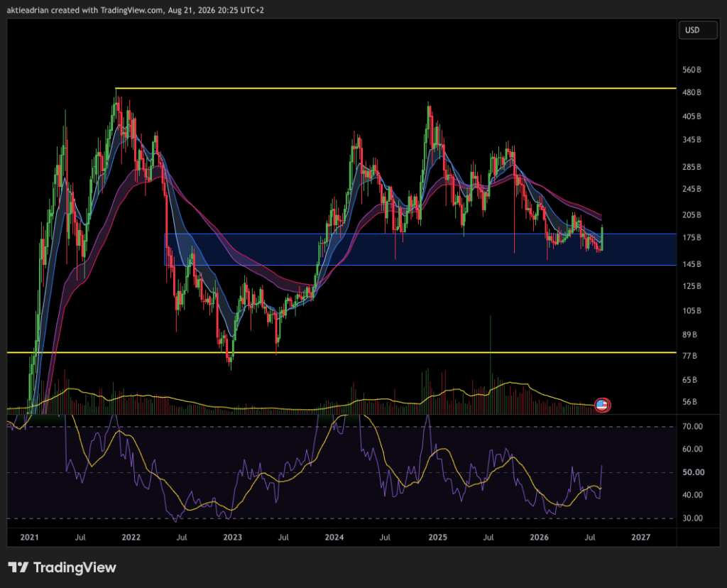
Task: Click the US flag economic event icon
Action: click(602, 405)
